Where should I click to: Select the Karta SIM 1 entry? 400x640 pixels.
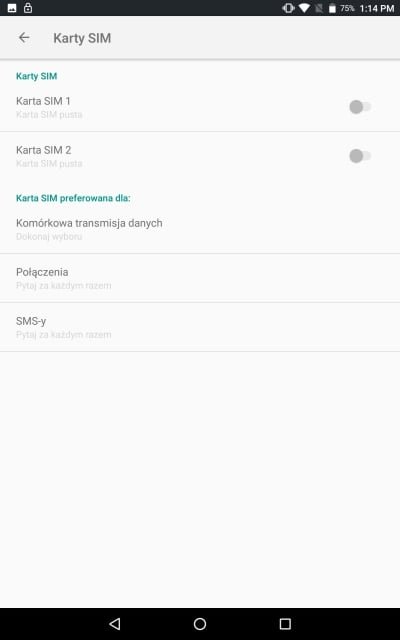200,107
